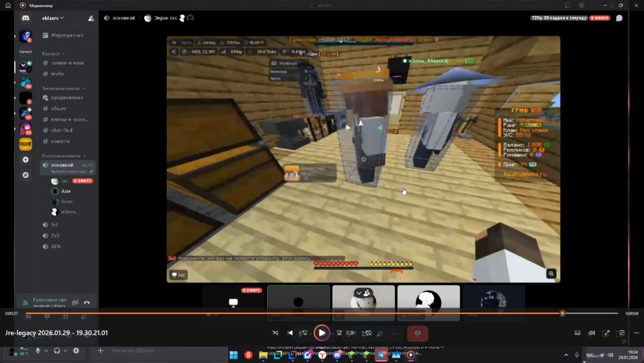Select the yellow server icon in sidebar

tap(26, 144)
